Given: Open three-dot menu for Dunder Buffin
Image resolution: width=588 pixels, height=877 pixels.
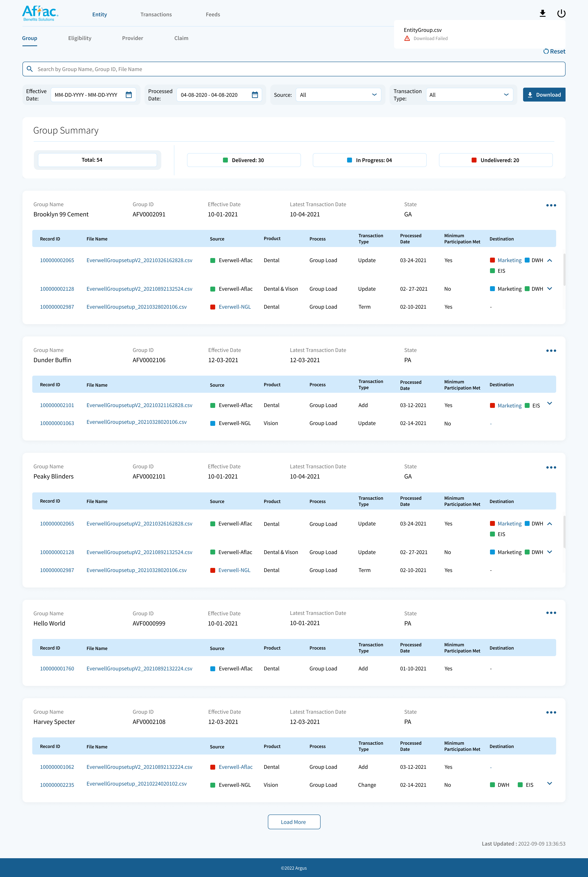Looking at the screenshot, I should [x=551, y=351].
